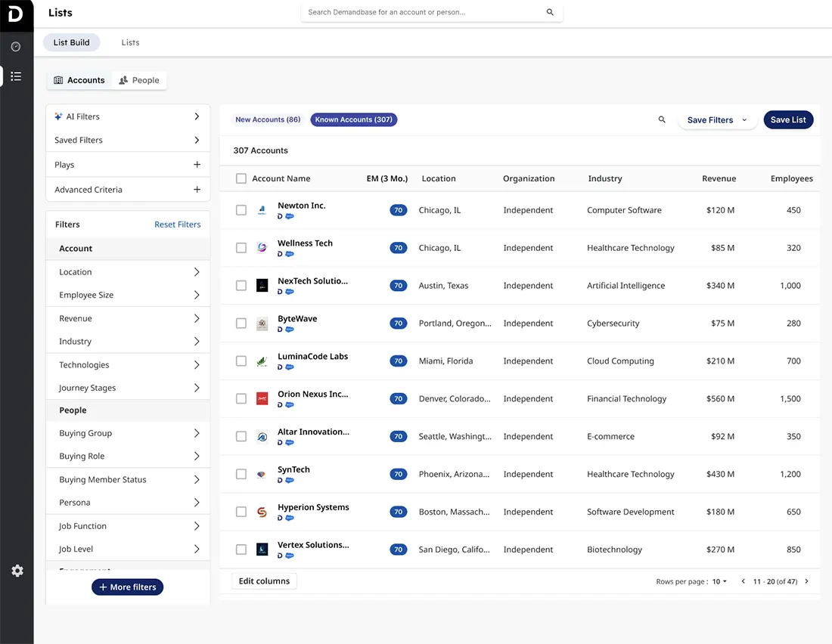Click Vertex Solutions company logo
This screenshot has width=832, height=644.
(x=262, y=550)
